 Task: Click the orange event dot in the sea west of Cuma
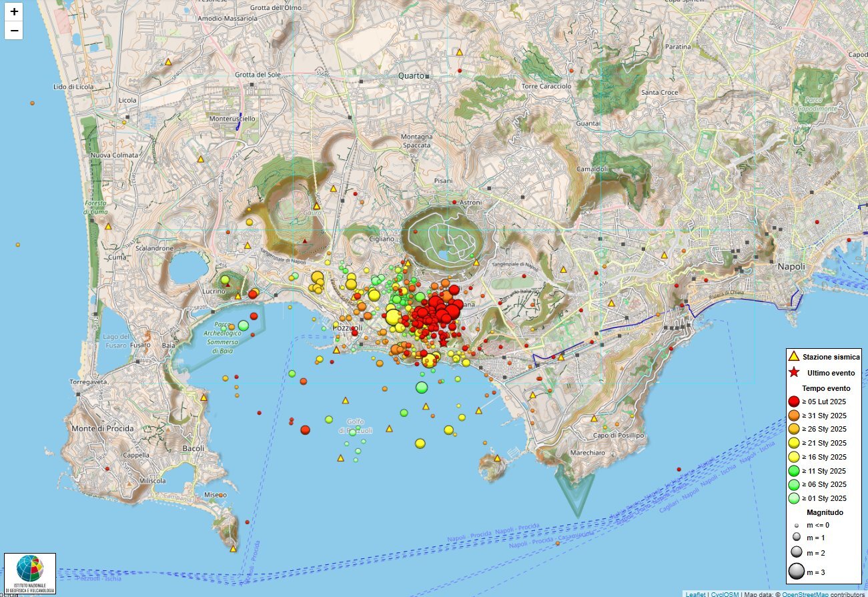coord(17,245)
